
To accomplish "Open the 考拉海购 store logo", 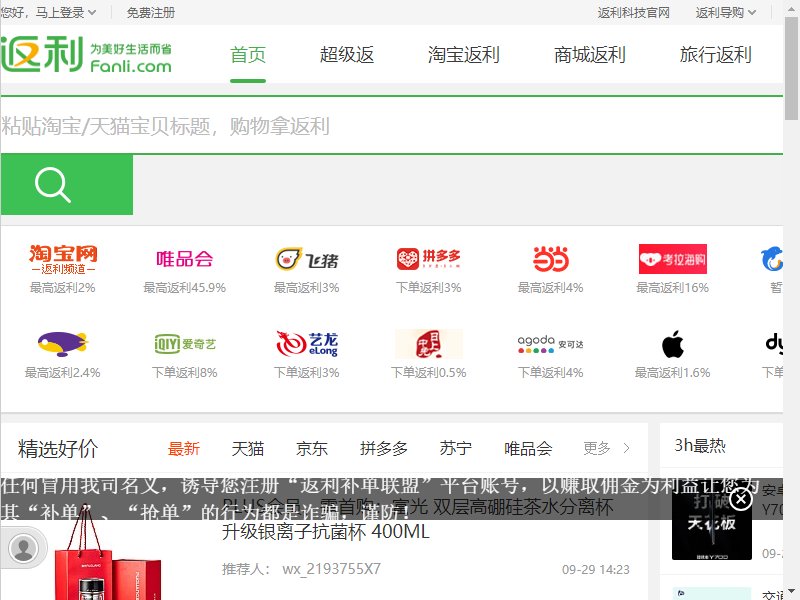I will (672, 259).
